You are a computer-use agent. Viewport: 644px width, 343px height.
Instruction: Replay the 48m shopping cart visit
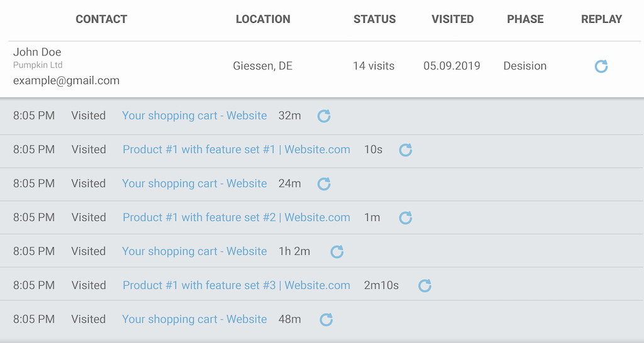[x=326, y=320]
